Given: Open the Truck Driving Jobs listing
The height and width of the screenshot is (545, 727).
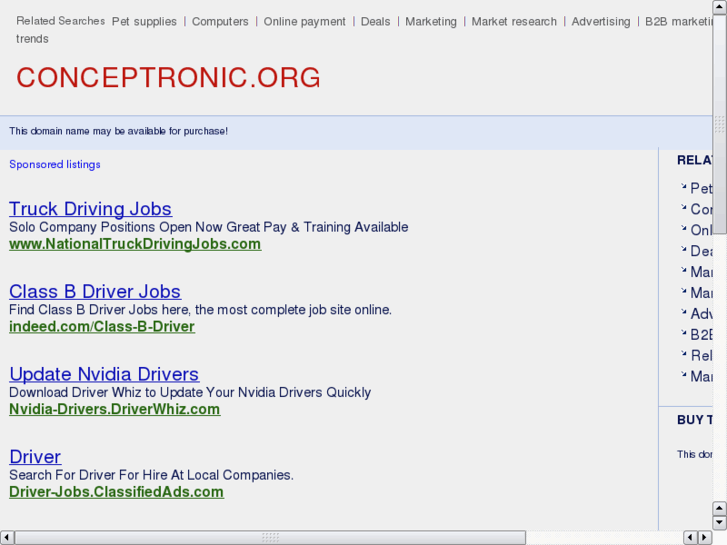Looking at the screenshot, I should tap(90, 209).
